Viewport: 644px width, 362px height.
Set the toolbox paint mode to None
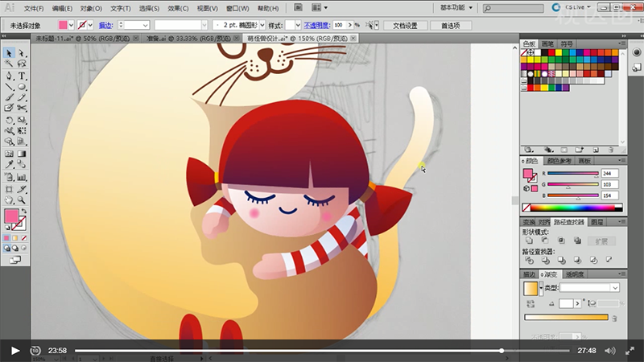(x=24, y=238)
